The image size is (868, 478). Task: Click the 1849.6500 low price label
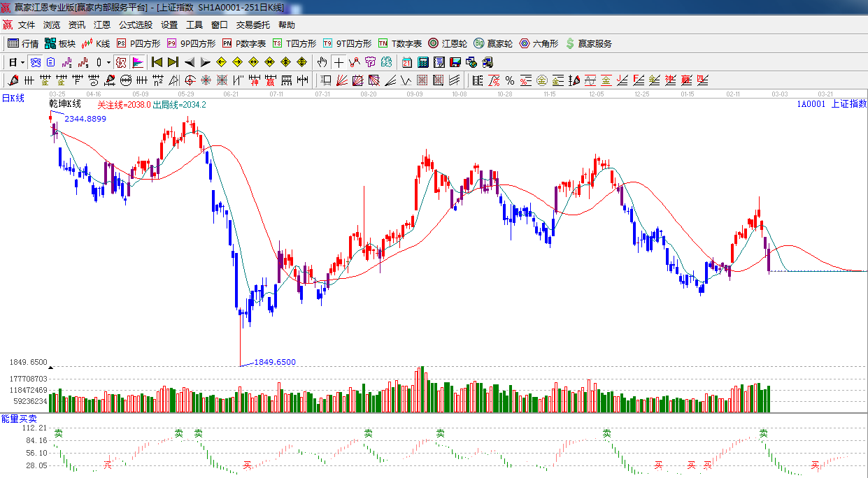[274, 362]
